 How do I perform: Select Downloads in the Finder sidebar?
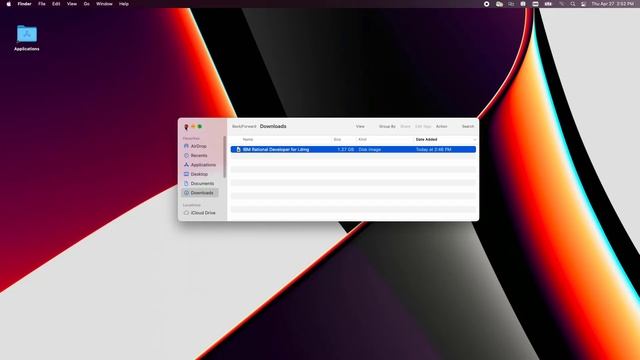pyautogui.click(x=200, y=193)
